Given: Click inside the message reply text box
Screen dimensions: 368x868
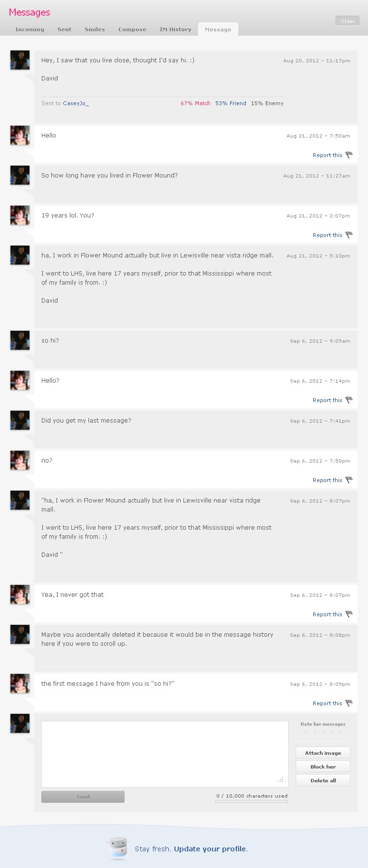Looking at the screenshot, I should (165, 754).
